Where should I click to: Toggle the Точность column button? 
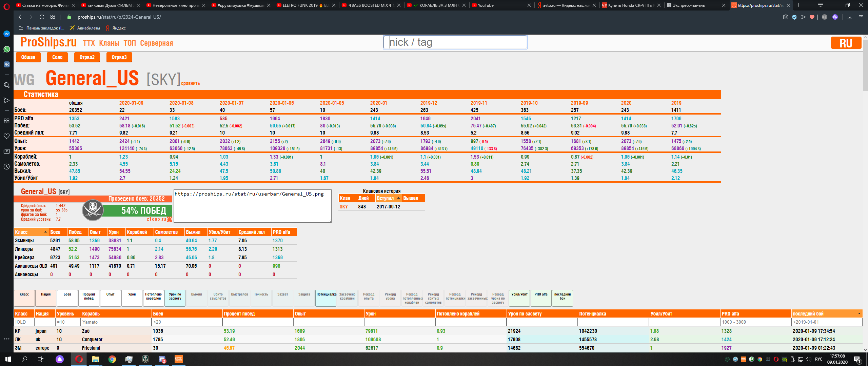(261, 298)
